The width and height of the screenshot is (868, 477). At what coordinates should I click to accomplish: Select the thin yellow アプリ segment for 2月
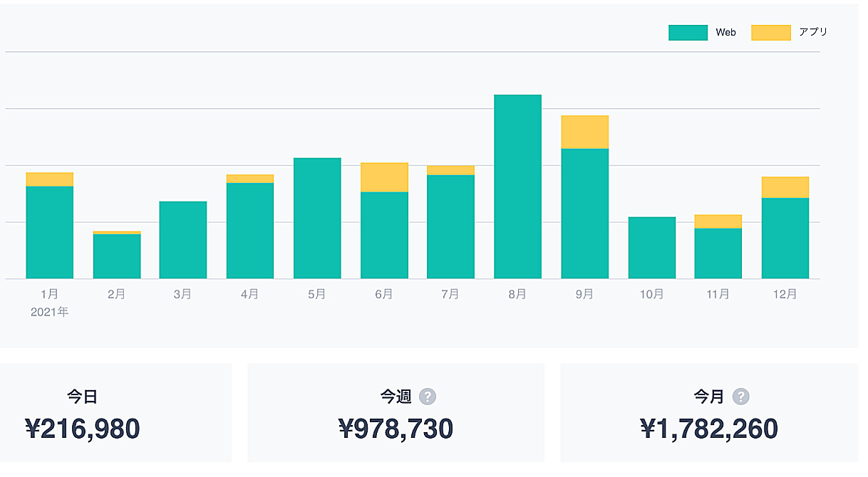click(x=117, y=233)
